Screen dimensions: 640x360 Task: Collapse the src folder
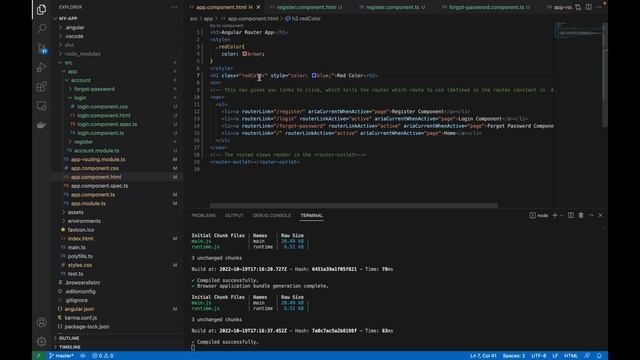pyautogui.click(x=68, y=62)
